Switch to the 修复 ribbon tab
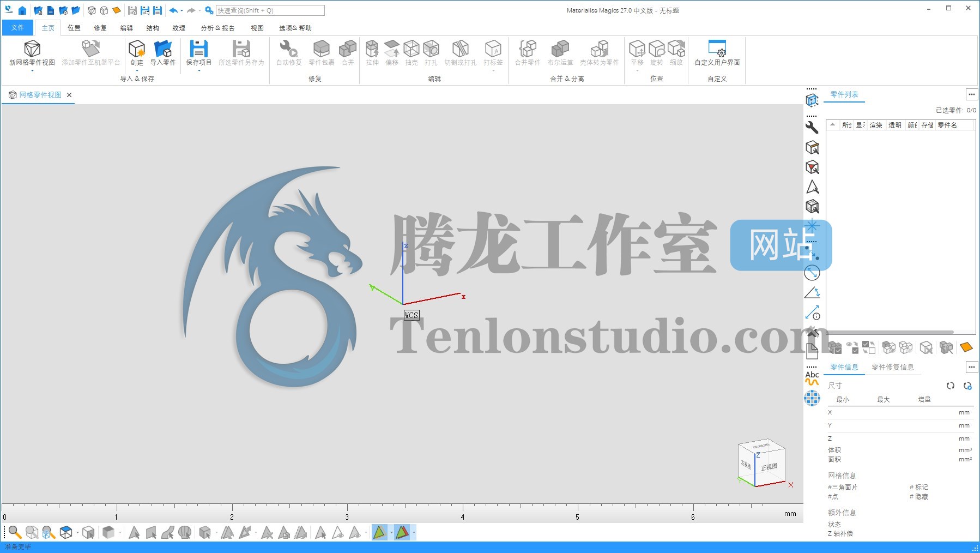Viewport: 980px width, 553px height. coord(100,28)
